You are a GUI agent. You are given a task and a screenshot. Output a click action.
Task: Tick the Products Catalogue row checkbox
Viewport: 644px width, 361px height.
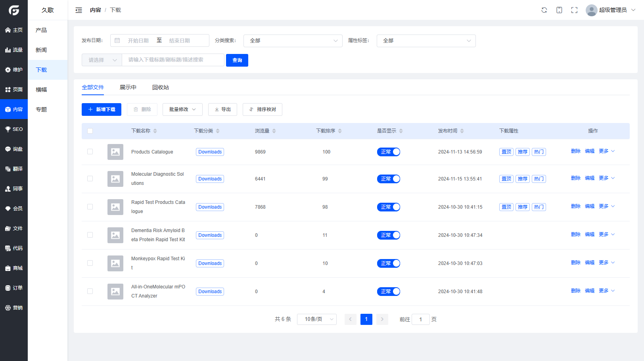90,152
